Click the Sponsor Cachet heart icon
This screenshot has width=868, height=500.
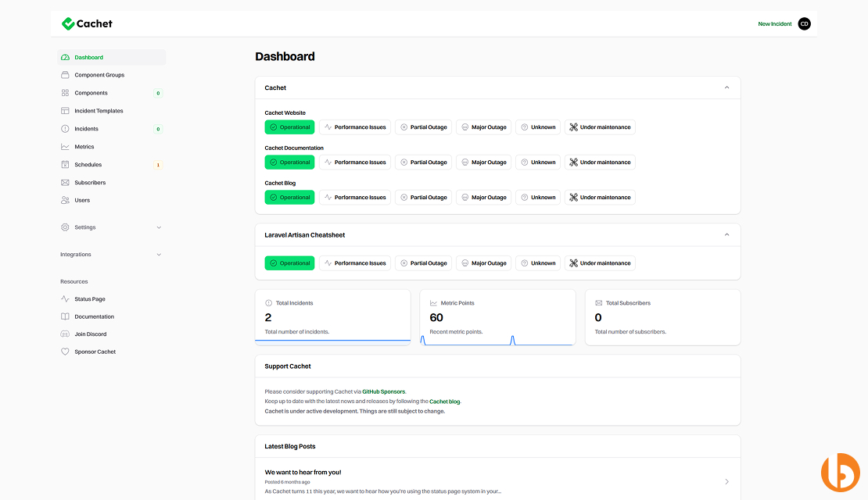(65, 352)
